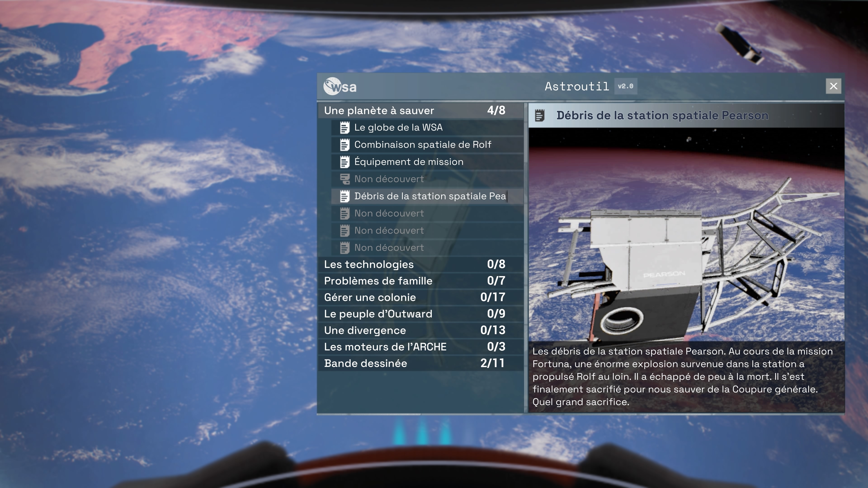The width and height of the screenshot is (868, 488).
Task: Click the 2/11 counter for Bande dessinée
Action: click(x=493, y=363)
